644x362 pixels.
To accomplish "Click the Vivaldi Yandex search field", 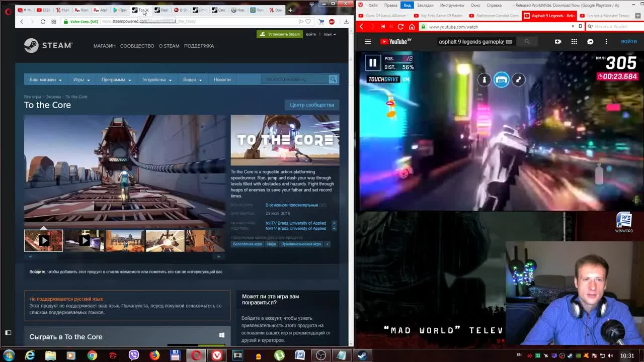I will [615, 27].
